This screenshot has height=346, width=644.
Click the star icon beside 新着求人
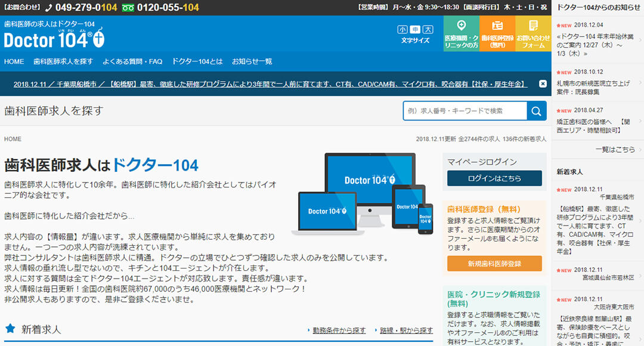click(10, 328)
